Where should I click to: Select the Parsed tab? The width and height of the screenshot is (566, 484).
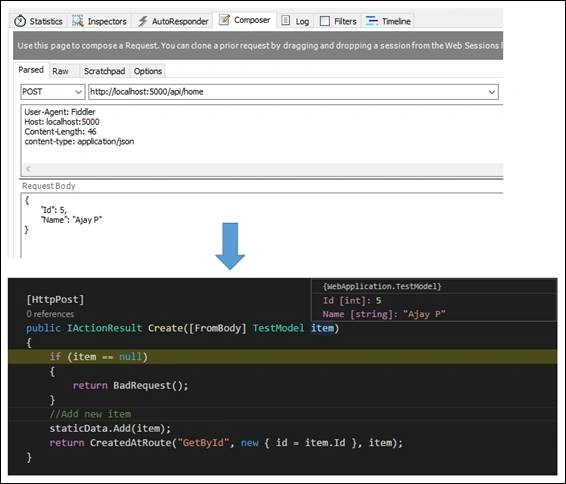(x=31, y=70)
